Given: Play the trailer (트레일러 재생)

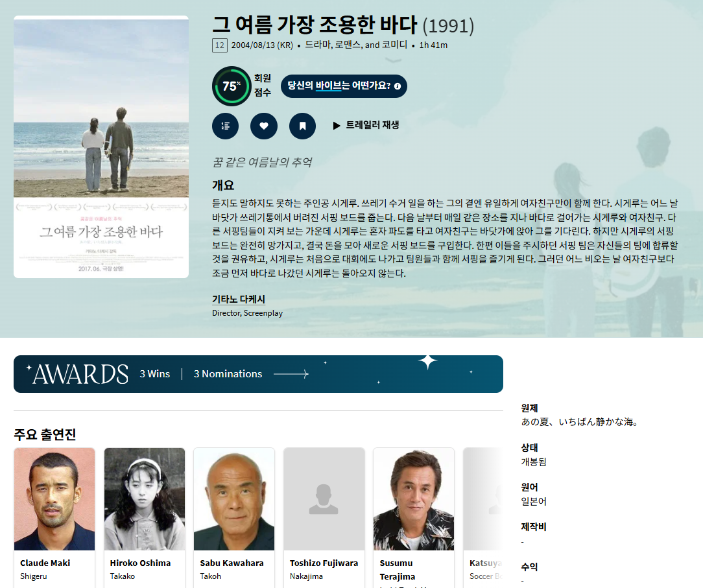Looking at the screenshot, I should pos(366,126).
